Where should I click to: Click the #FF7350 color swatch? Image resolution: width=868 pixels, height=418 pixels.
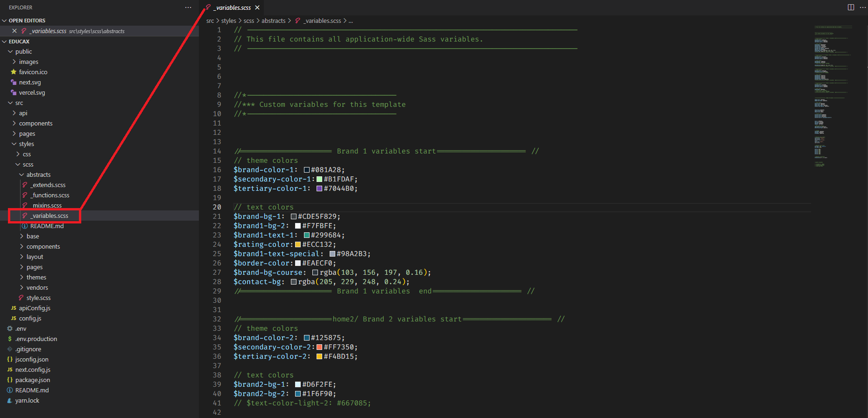pyautogui.click(x=319, y=347)
